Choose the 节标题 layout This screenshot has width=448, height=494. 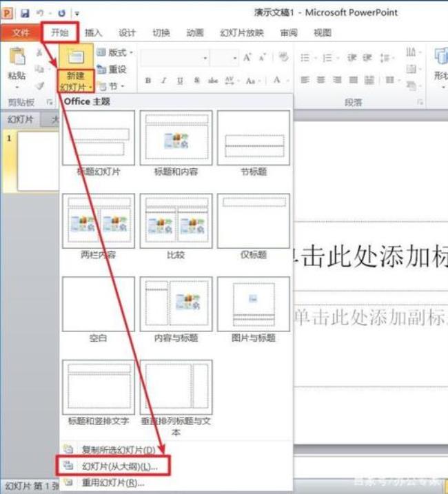(x=254, y=144)
